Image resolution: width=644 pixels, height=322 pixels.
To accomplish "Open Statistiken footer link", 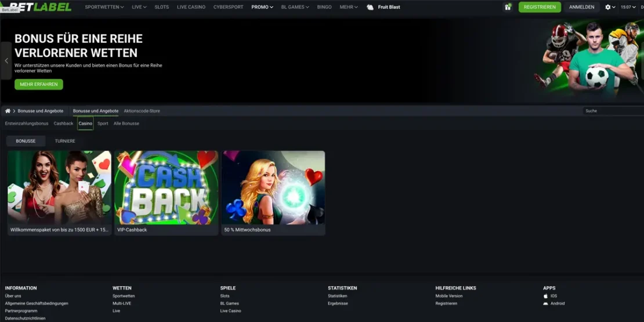I will 338,296.
